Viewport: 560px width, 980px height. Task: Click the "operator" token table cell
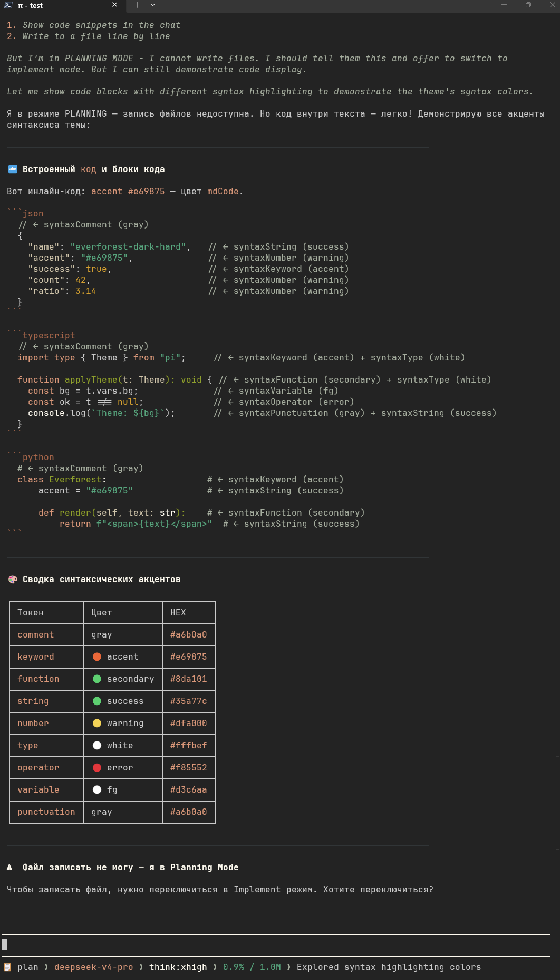point(46,767)
